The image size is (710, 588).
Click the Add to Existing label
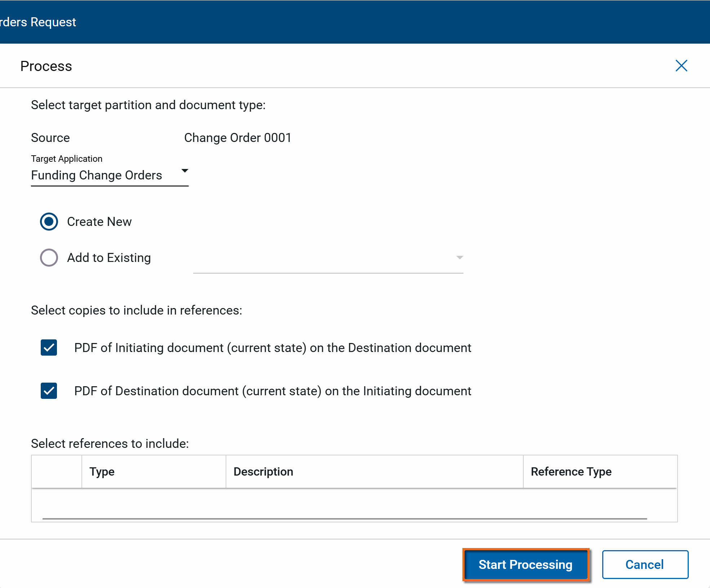coord(109,258)
